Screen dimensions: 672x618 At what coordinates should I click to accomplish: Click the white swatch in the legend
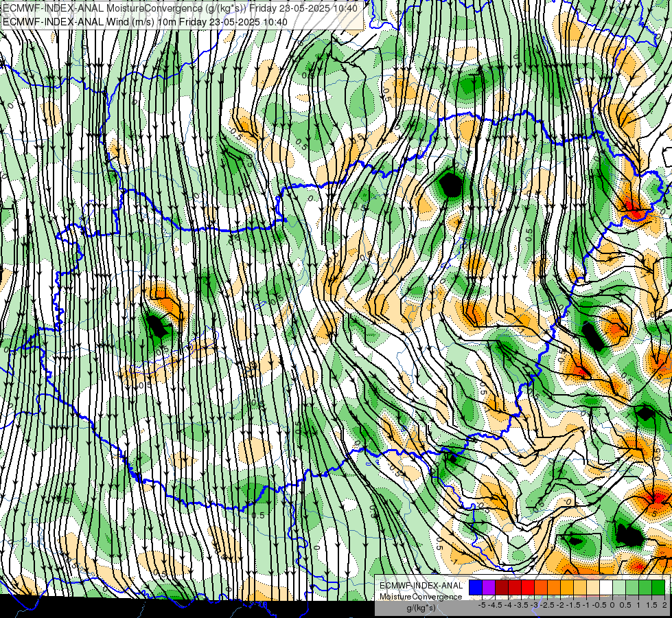606,588
